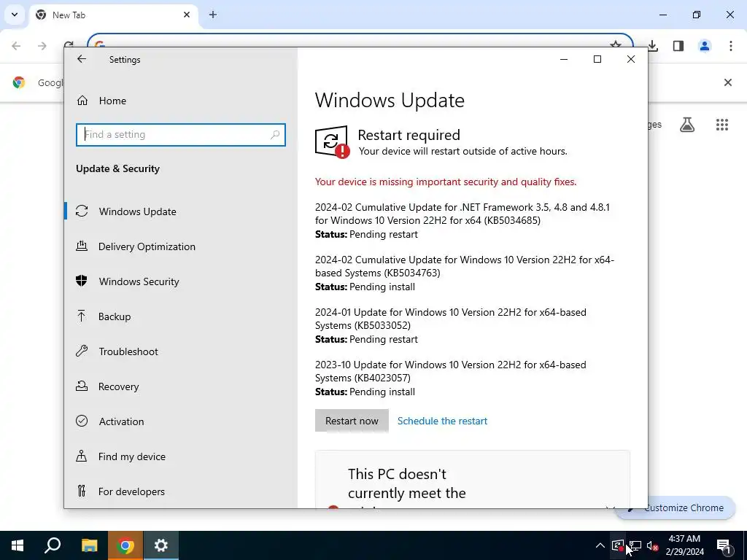The height and width of the screenshot is (560, 747).
Task: Open Home in Settings sidebar
Action: tap(181, 101)
